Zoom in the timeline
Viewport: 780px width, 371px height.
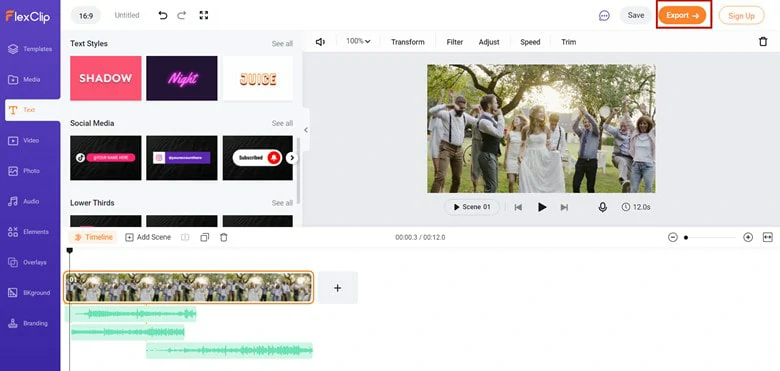point(748,237)
